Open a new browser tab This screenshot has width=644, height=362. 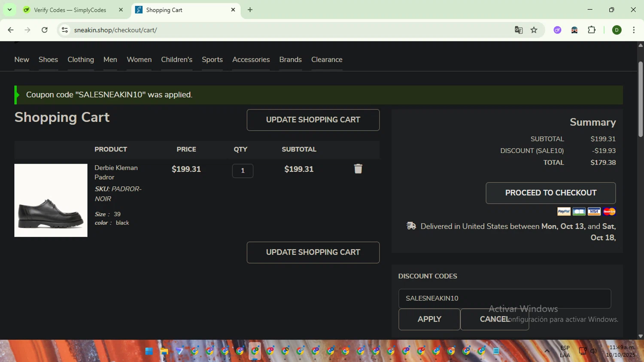coord(250,10)
